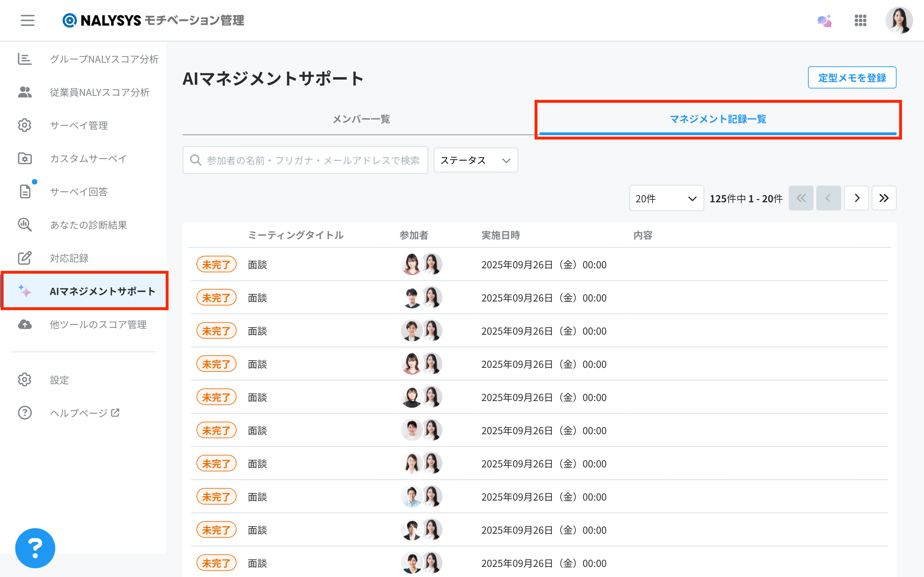Open the hamburger menu icon
The image size is (924, 577).
click(x=27, y=20)
